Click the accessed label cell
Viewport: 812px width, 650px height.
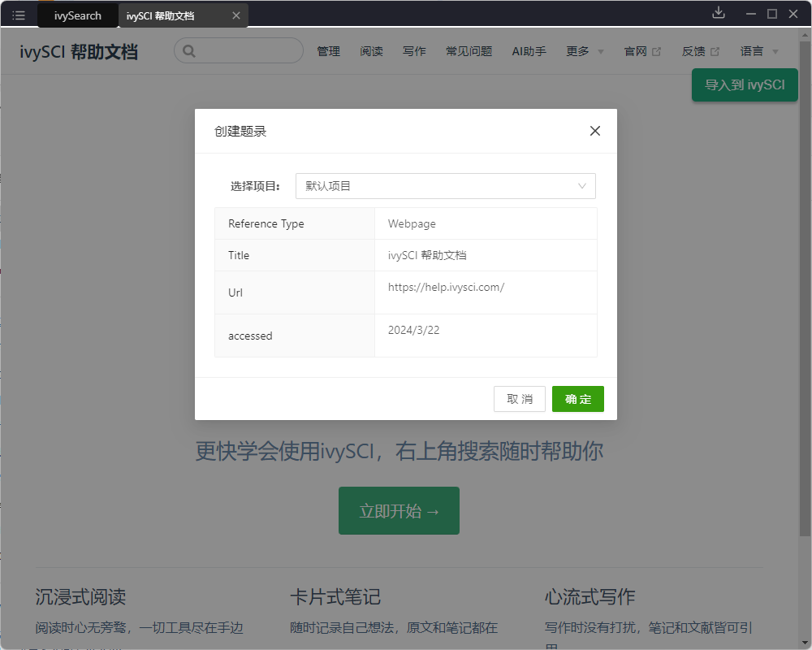[295, 336]
